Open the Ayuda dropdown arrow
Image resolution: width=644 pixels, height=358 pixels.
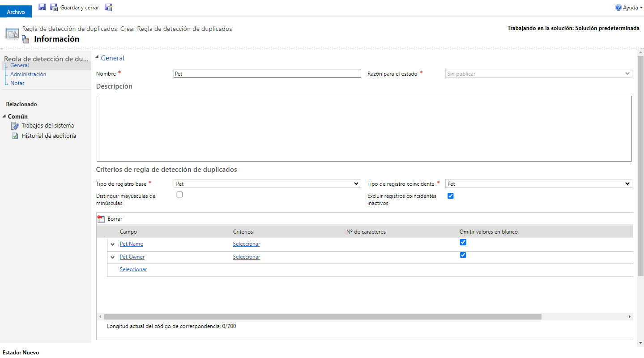point(641,8)
